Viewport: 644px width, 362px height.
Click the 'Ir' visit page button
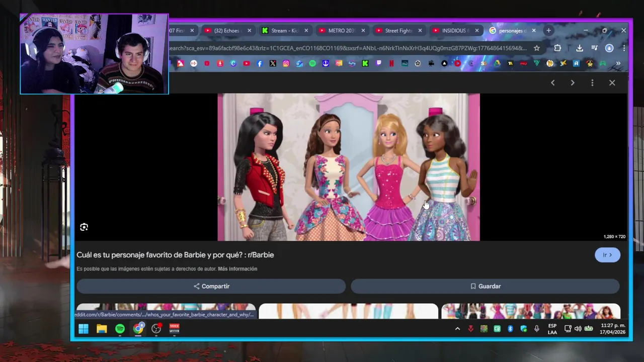607,255
